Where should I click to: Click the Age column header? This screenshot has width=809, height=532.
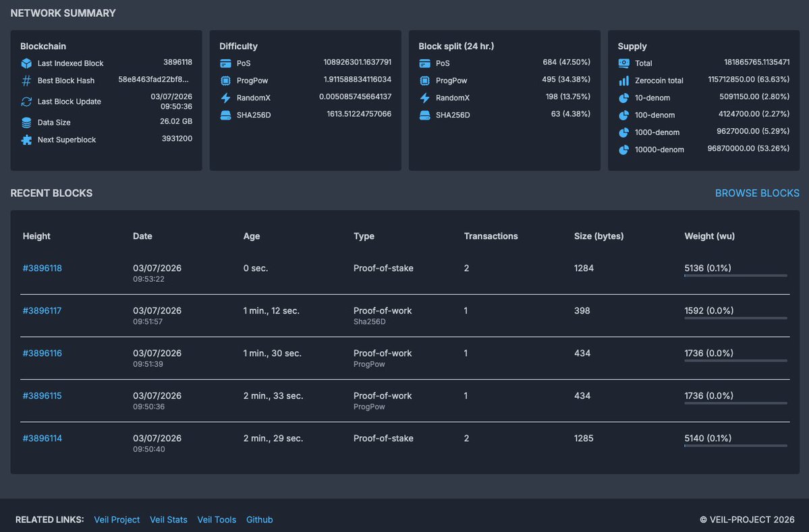251,236
